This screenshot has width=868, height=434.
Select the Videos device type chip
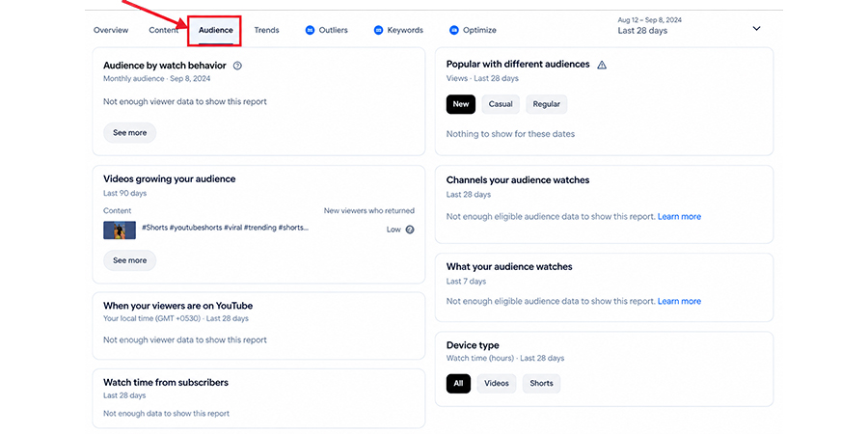[497, 384]
